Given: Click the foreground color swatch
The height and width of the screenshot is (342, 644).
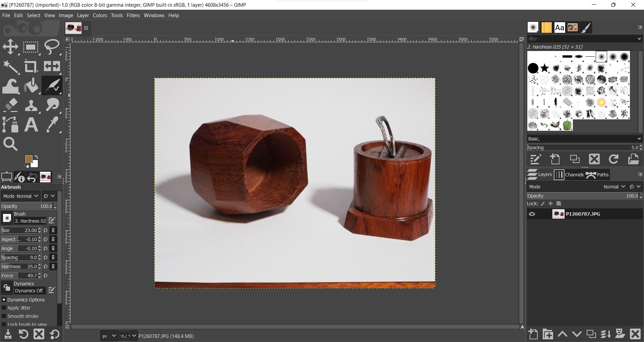Looking at the screenshot, I should point(30,159).
